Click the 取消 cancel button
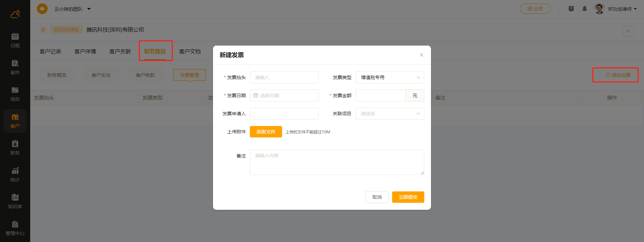This screenshot has width=644, height=242. [x=377, y=197]
